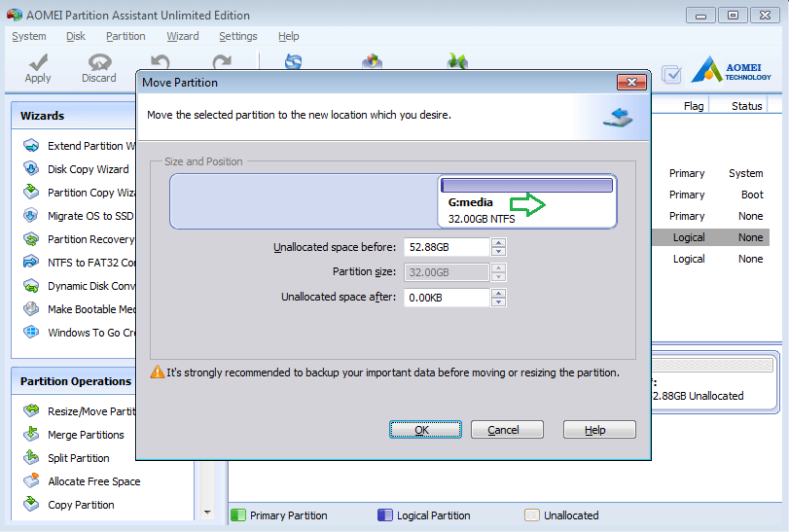This screenshot has height=532, width=789.
Task: Open NTFS to FAT32 Converter
Action: 79,263
